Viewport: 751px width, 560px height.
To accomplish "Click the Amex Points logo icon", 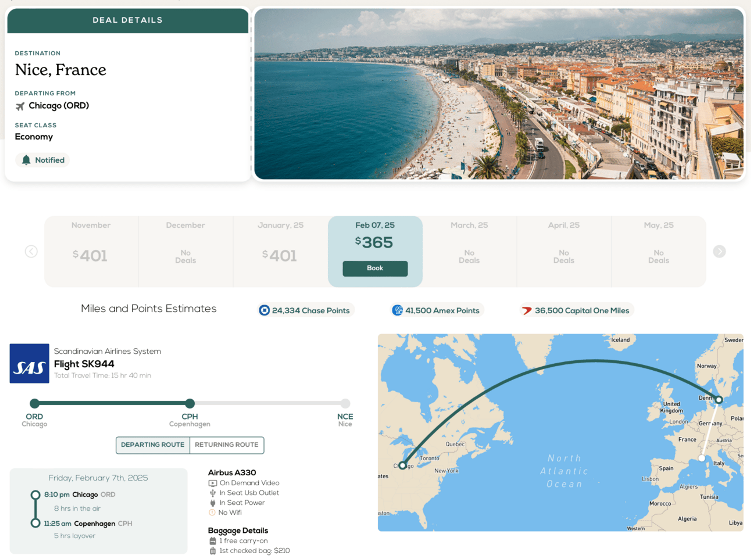I will (397, 310).
